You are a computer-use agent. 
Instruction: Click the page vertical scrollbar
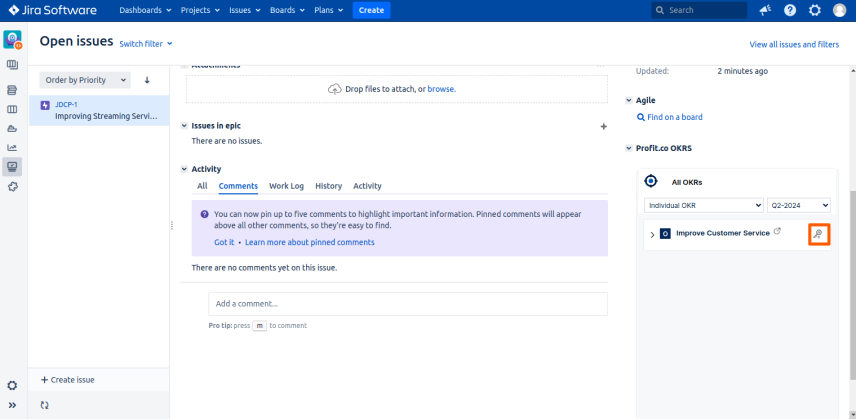[852, 284]
